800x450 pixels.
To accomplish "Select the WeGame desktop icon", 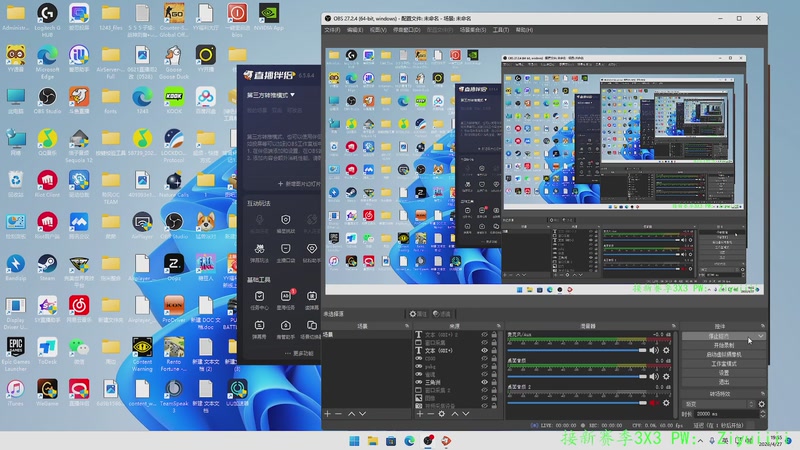I will pos(47,393).
